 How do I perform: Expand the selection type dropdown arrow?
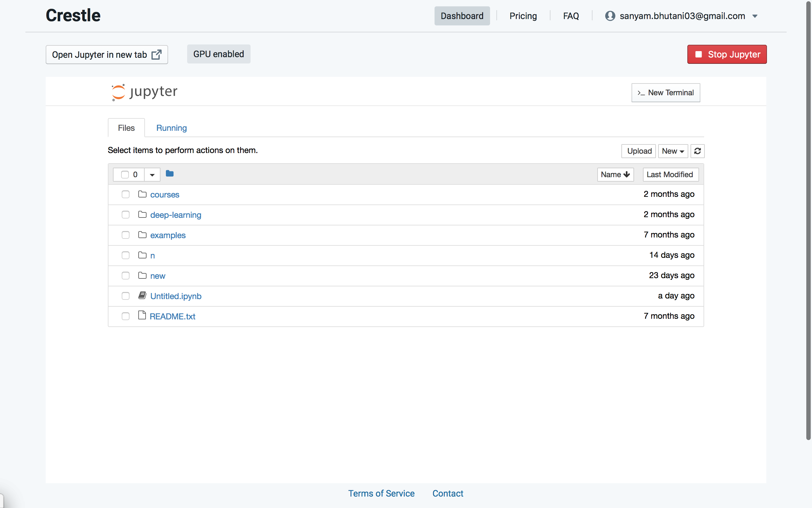152,175
